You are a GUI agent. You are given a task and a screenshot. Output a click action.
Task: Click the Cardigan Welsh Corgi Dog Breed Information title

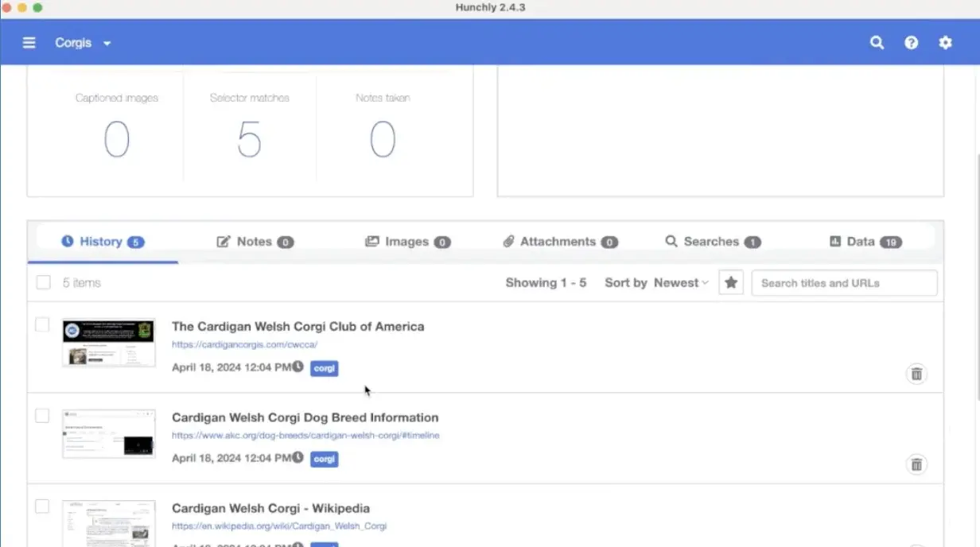click(305, 417)
